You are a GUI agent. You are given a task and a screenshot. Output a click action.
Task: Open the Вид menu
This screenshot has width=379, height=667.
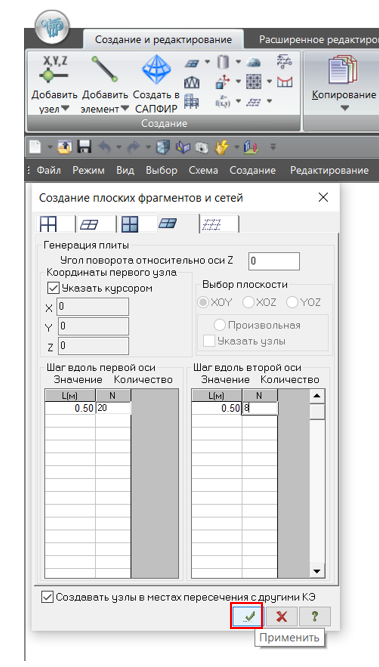125,170
